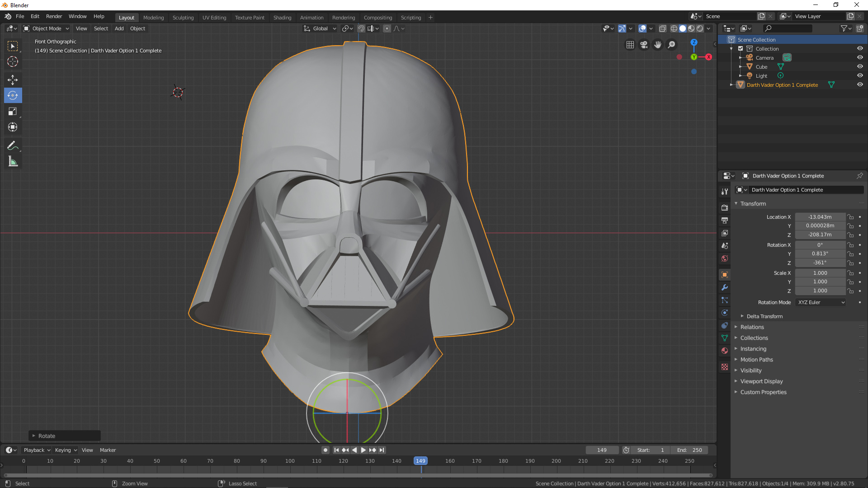Jump to the timeline start frame
868x488 pixels.
336,450
